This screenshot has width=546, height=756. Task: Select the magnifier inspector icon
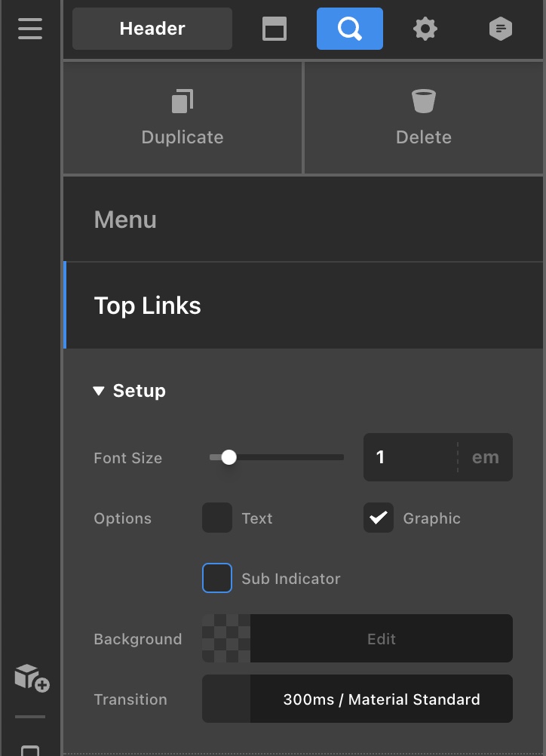pos(349,29)
